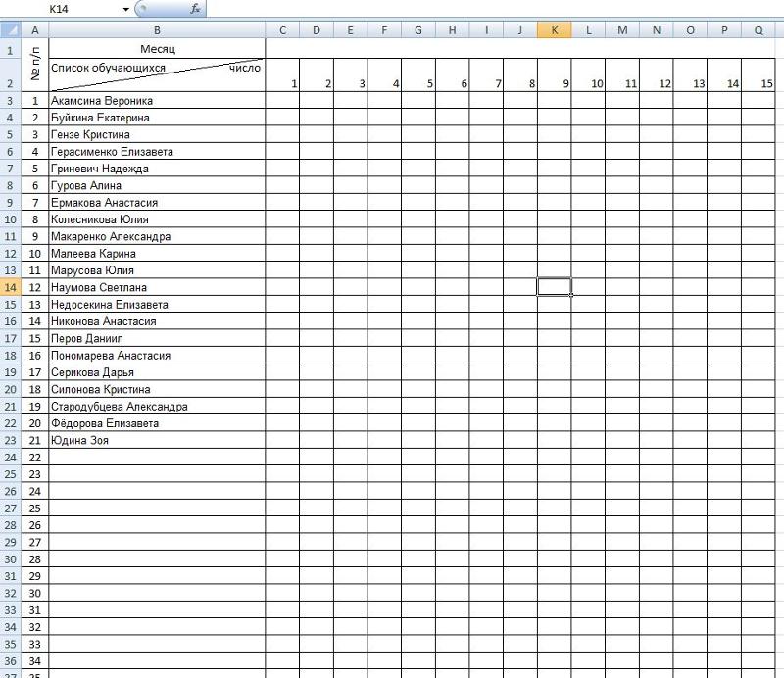The image size is (784, 678).
Task: Click the cell Малеева Карина
Action: [157, 254]
